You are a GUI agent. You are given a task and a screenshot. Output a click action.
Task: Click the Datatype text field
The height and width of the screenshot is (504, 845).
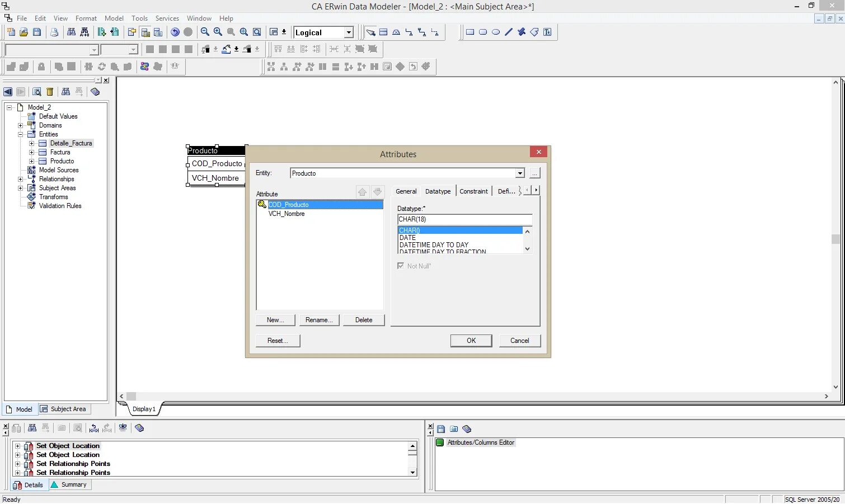click(x=464, y=219)
